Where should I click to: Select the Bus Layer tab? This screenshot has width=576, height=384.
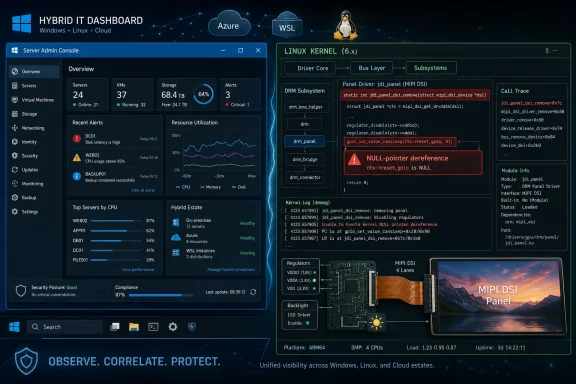coord(371,68)
